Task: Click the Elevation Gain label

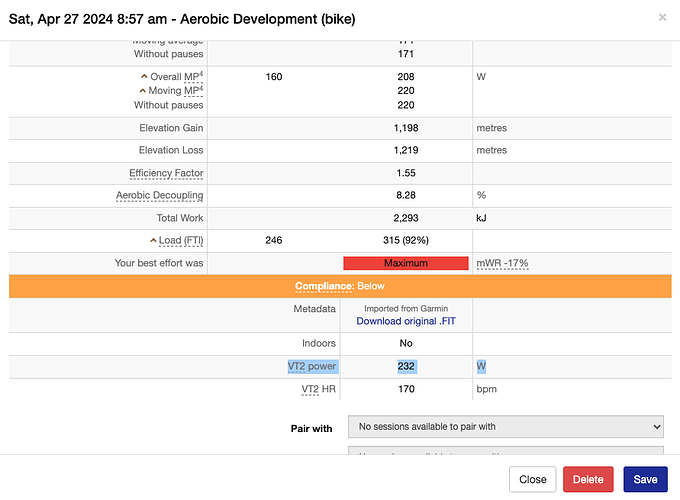Action: pyautogui.click(x=171, y=128)
